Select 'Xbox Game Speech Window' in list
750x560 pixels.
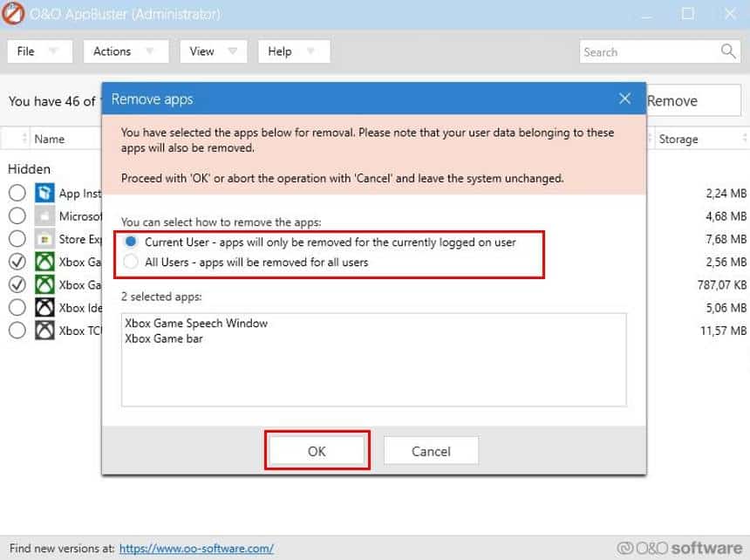coord(196,324)
